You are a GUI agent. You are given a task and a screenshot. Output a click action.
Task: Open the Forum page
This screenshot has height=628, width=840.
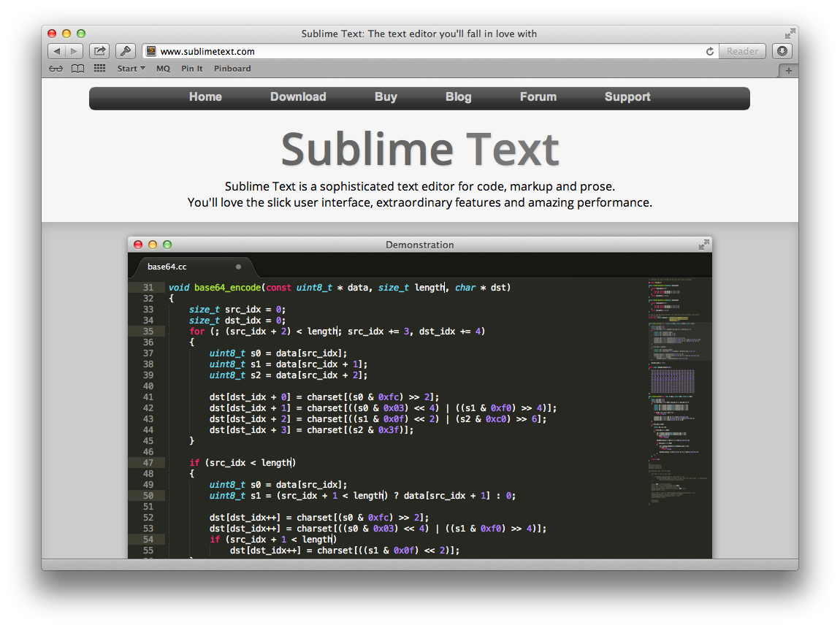click(x=538, y=97)
